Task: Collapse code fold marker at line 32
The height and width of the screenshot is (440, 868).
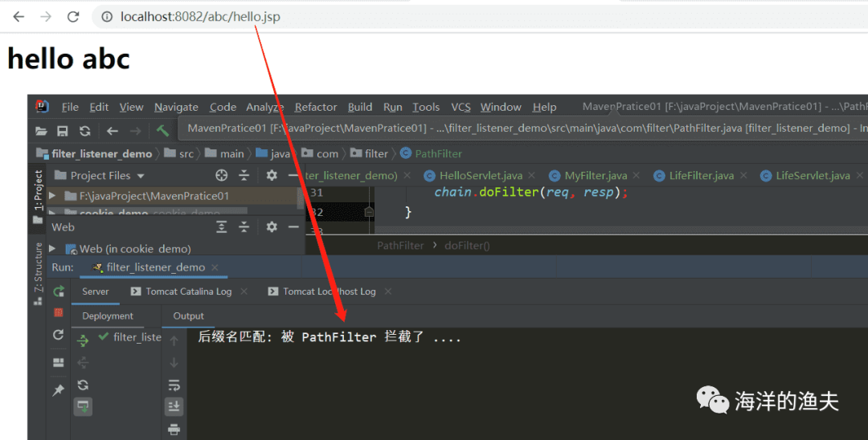Action: click(x=369, y=212)
